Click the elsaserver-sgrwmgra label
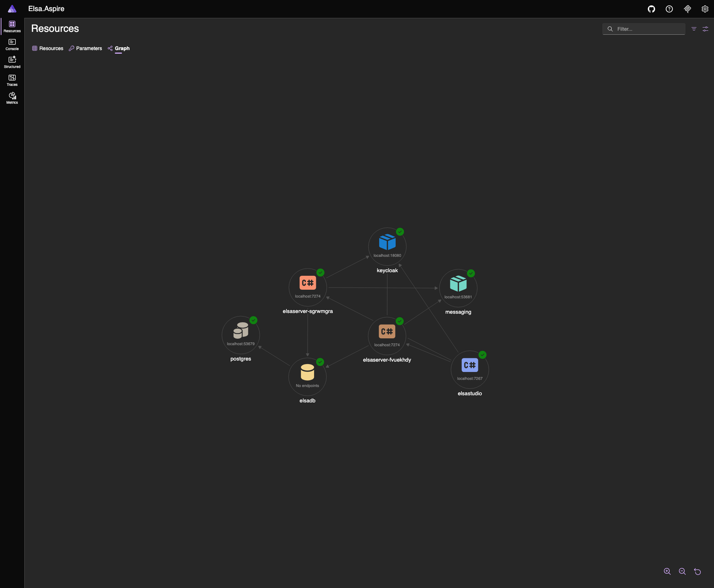Image resolution: width=714 pixels, height=588 pixels. tap(308, 311)
